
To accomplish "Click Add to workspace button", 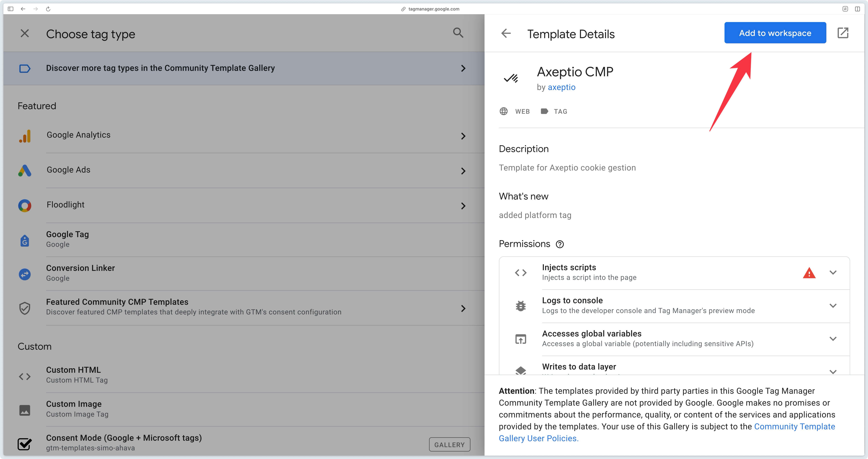I will [x=775, y=33].
